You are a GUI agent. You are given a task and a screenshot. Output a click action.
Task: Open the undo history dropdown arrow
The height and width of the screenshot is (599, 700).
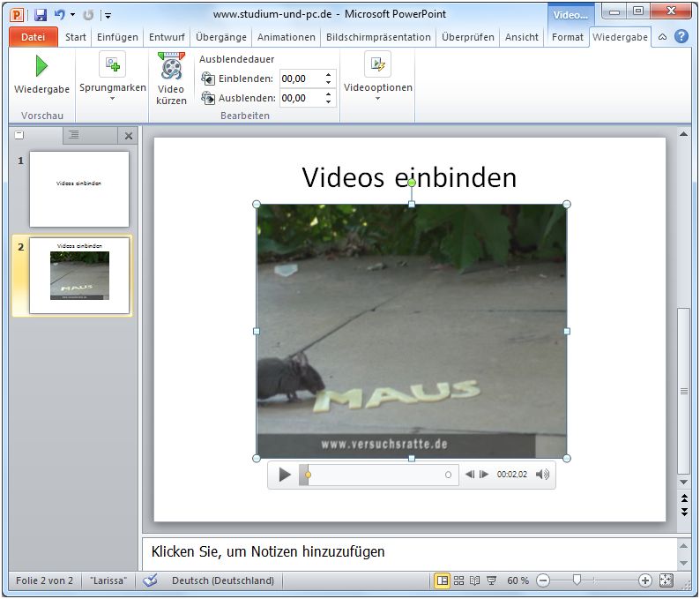point(73,15)
